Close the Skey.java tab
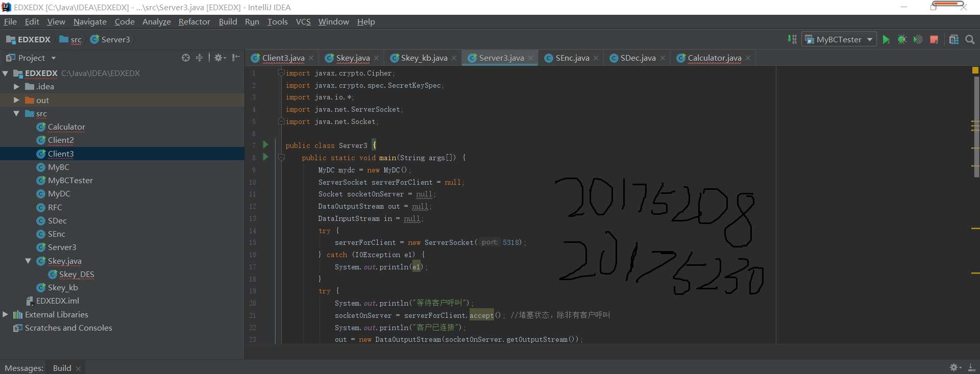The image size is (980, 374). point(376,58)
